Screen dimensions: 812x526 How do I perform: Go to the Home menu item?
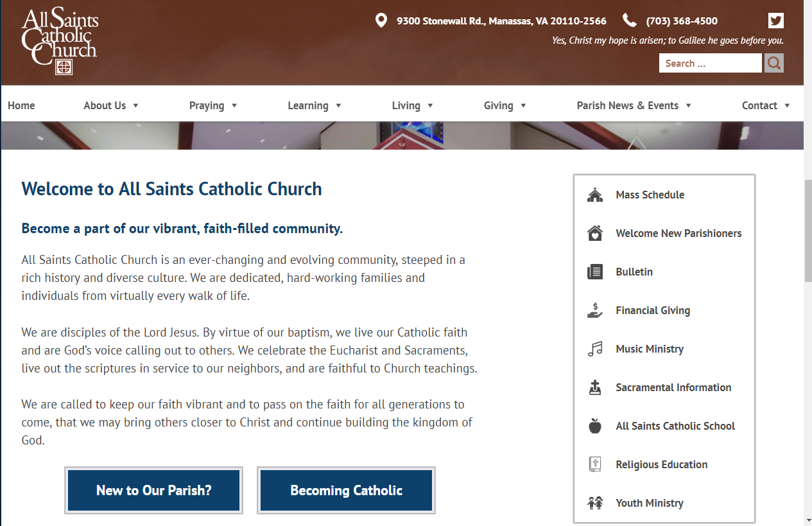pyautogui.click(x=21, y=105)
